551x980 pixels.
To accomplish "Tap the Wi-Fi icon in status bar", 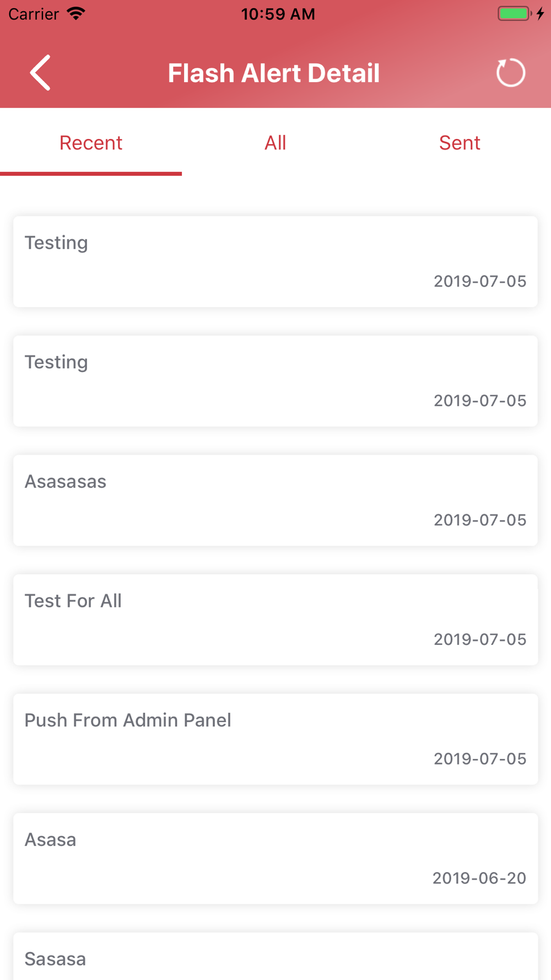I will click(76, 14).
